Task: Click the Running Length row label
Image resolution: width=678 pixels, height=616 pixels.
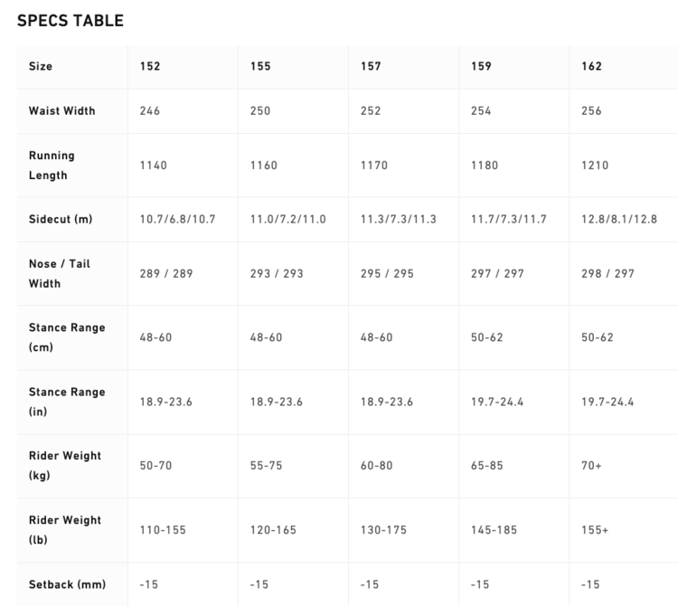Action: (52, 166)
